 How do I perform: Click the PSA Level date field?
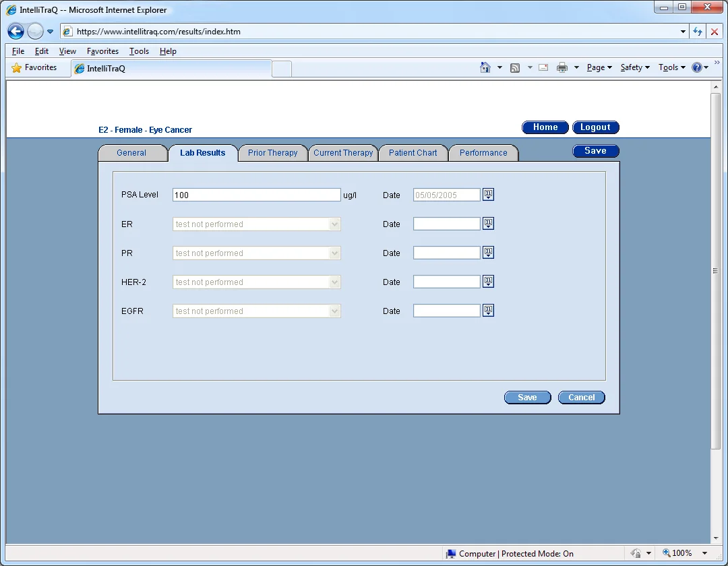(447, 195)
